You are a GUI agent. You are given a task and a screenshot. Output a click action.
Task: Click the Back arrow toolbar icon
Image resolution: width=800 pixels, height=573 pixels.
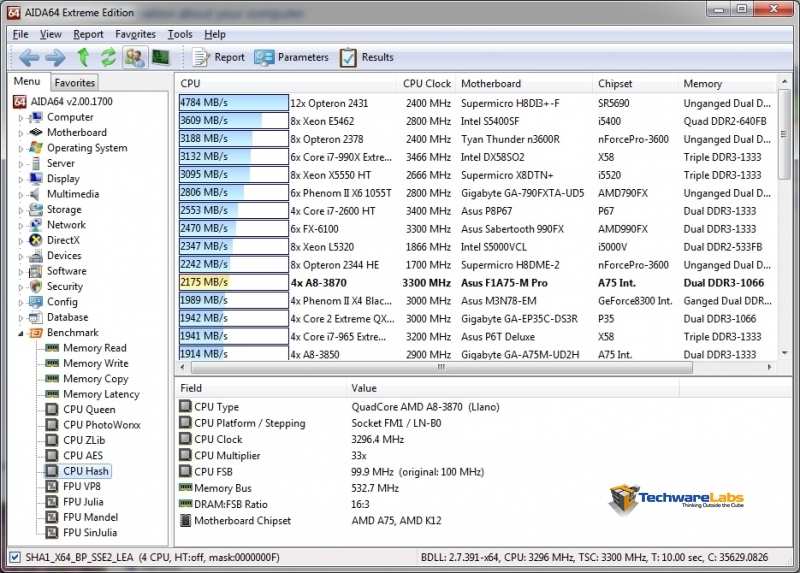click(x=29, y=57)
